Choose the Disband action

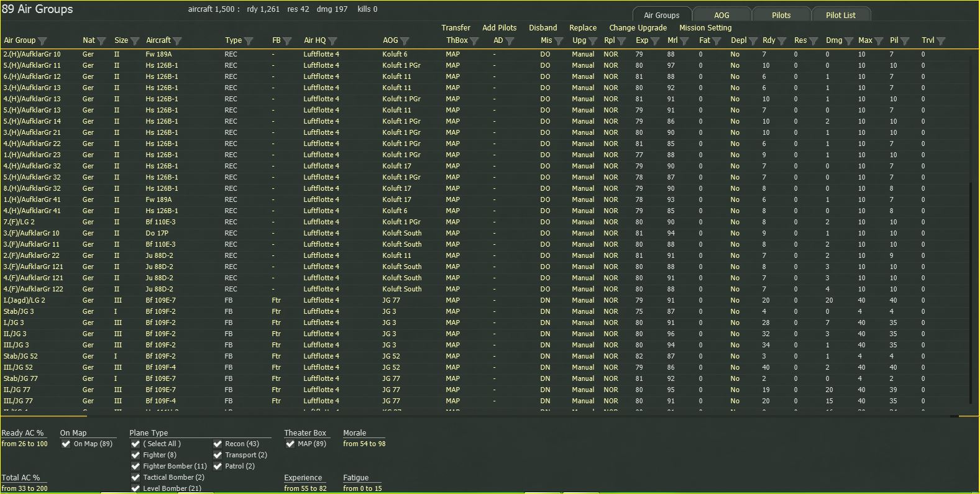543,28
